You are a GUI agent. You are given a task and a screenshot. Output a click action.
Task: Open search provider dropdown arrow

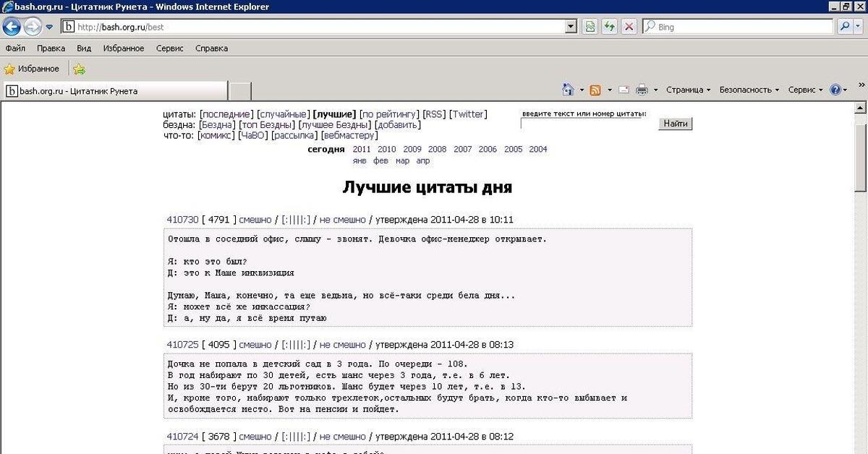coord(859,27)
